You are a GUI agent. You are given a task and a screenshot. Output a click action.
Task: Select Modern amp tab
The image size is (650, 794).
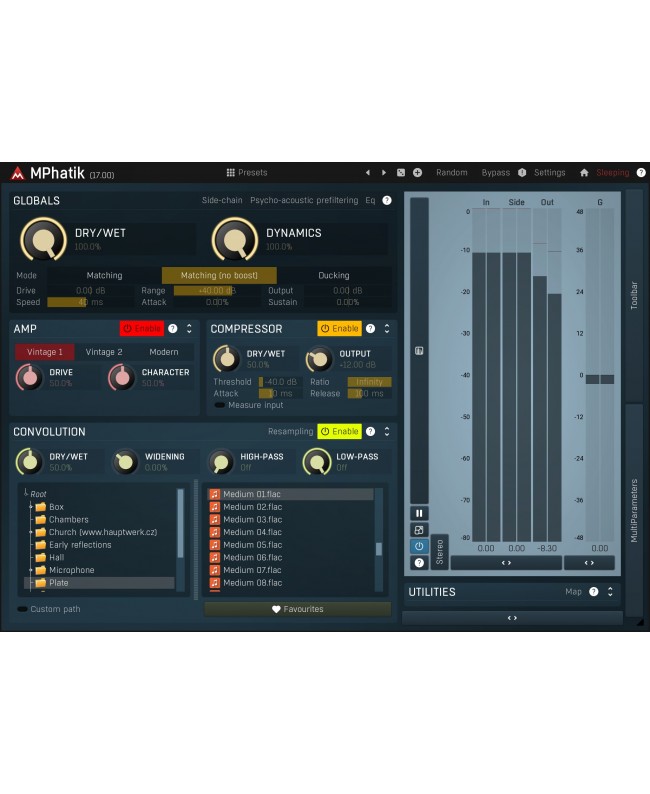tap(164, 352)
